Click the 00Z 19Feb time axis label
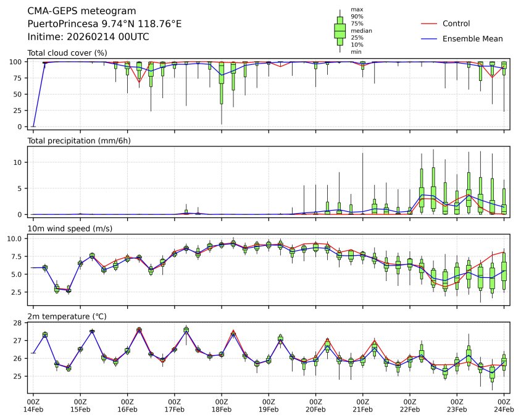Screen dimensions: 521x420 269,405
